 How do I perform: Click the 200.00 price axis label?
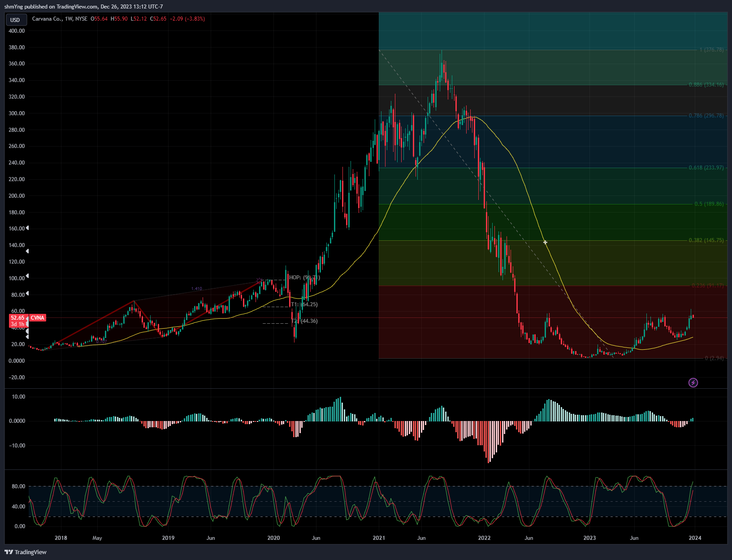point(17,196)
